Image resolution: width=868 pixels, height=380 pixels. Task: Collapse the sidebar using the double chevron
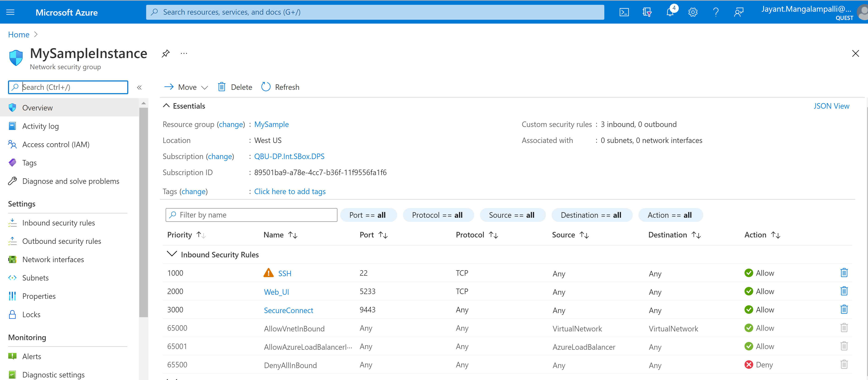pyautogui.click(x=139, y=87)
